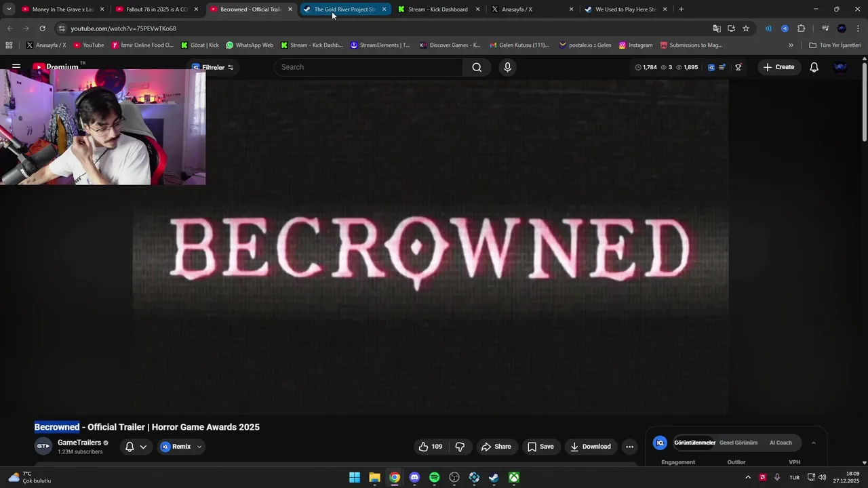The width and height of the screenshot is (868, 488).
Task: Click the magnifier search button
Action: click(477, 67)
